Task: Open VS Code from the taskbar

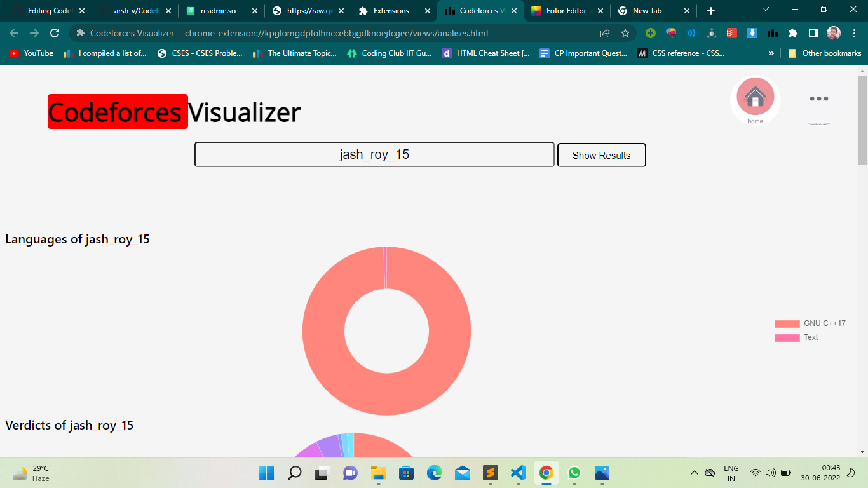Action: coord(518,473)
